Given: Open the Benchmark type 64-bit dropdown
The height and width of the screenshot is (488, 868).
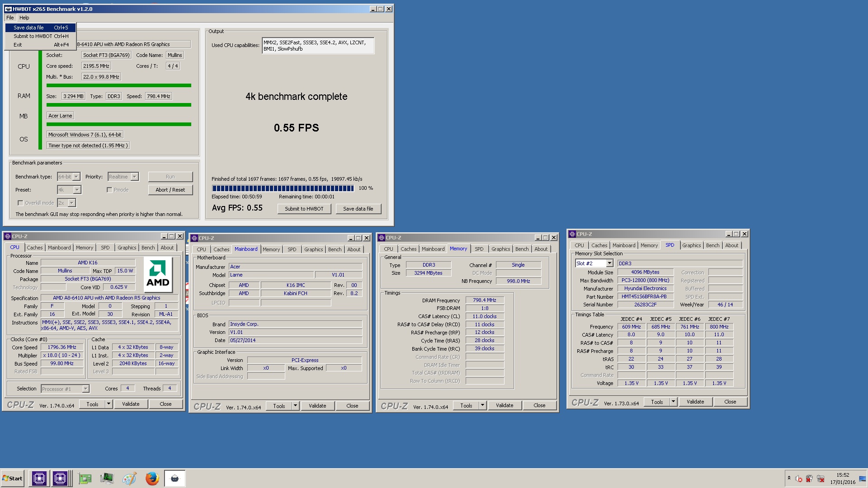Looking at the screenshot, I should 76,177.
